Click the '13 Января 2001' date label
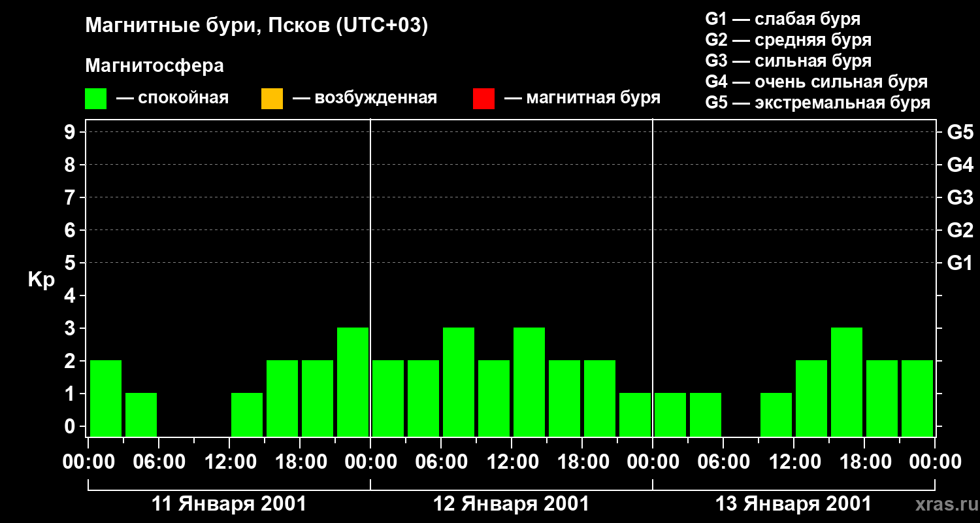Screen dimensions: 980x523 pos(794,504)
